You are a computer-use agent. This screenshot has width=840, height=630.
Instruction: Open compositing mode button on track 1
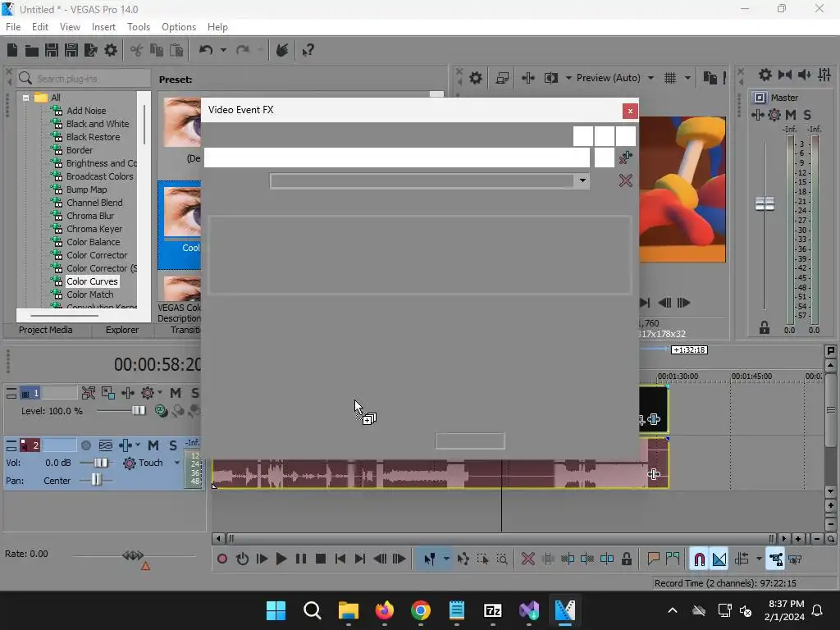coord(161,410)
